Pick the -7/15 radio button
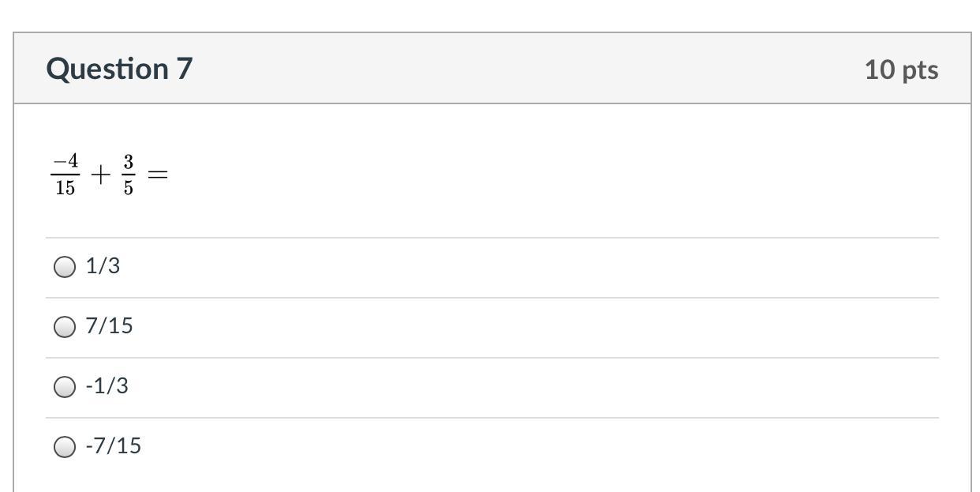Screen dimensions: 980x492 pos(65,447)
